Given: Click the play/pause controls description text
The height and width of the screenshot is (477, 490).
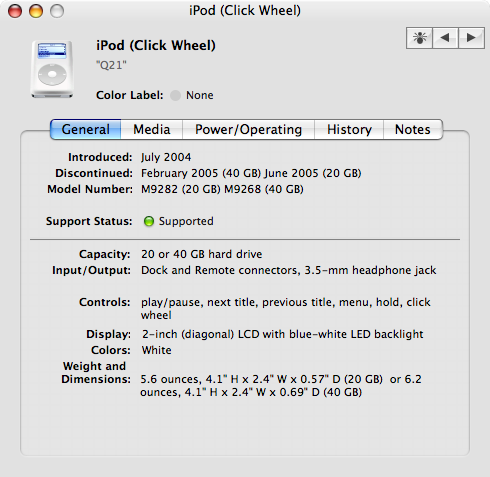Looking at the screenshot, I should coord(286,309).
